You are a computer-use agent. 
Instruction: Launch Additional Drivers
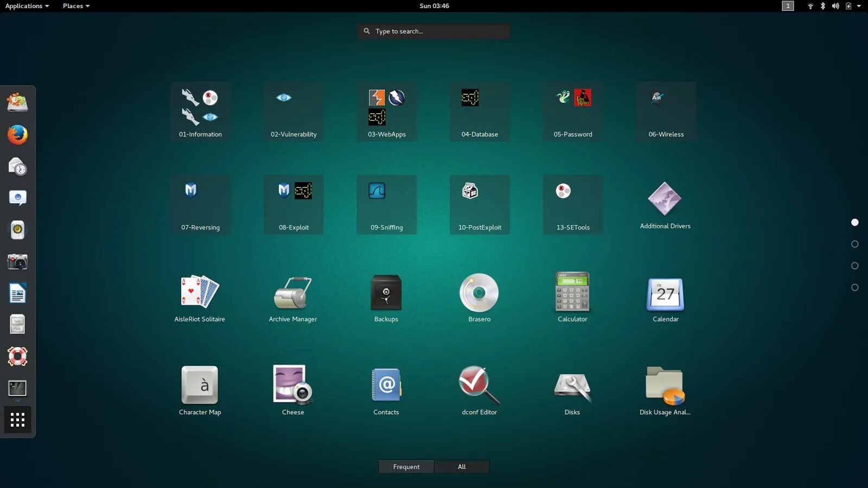[665, 205]
